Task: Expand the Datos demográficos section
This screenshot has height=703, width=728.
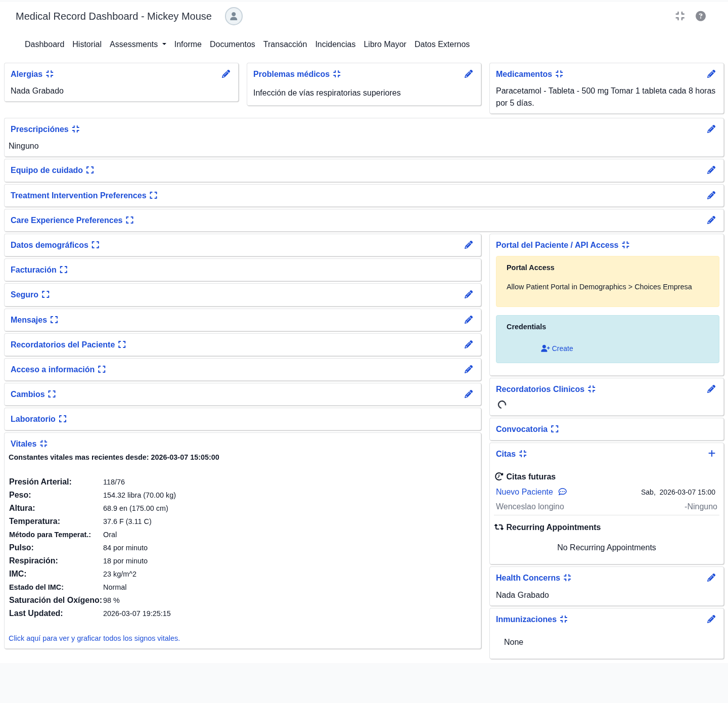Action: pos(96,245)
